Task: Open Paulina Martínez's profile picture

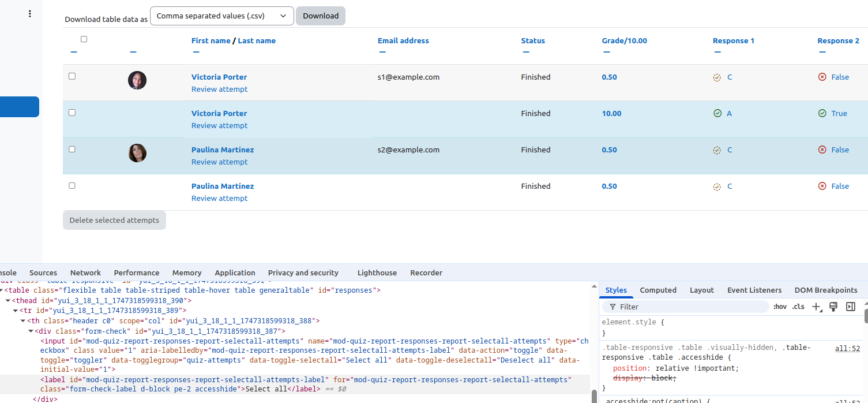Action: 137,153
